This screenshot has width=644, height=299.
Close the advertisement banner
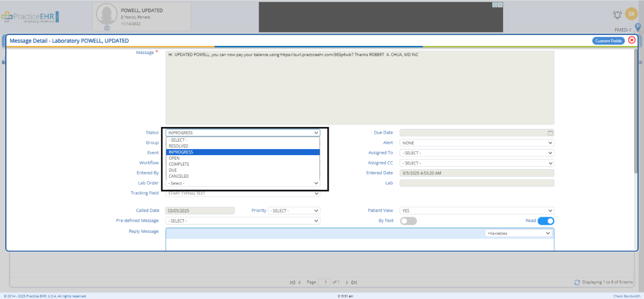click(500, 5)
